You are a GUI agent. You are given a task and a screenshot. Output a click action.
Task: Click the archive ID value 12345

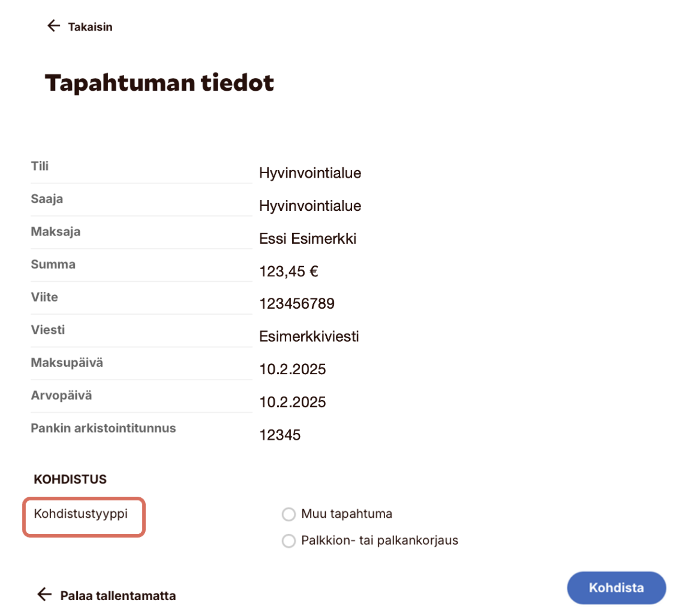pyautogui.click(x=280, y=435)
